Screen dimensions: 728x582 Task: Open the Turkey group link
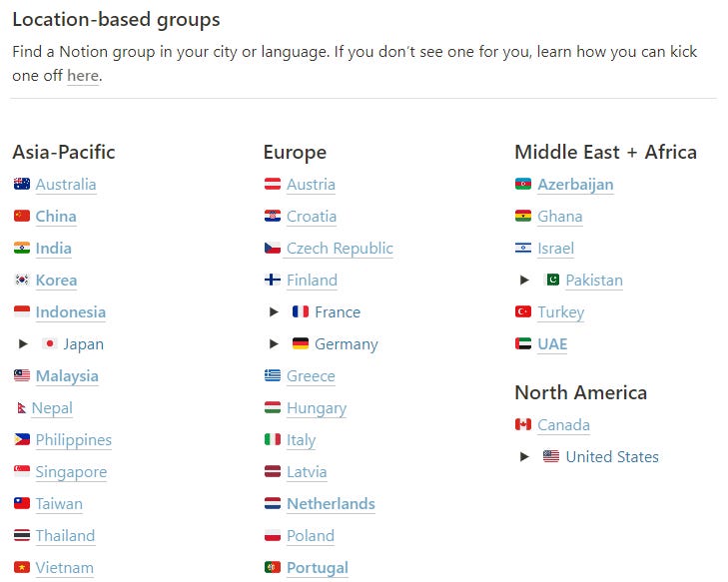(561, 311)
